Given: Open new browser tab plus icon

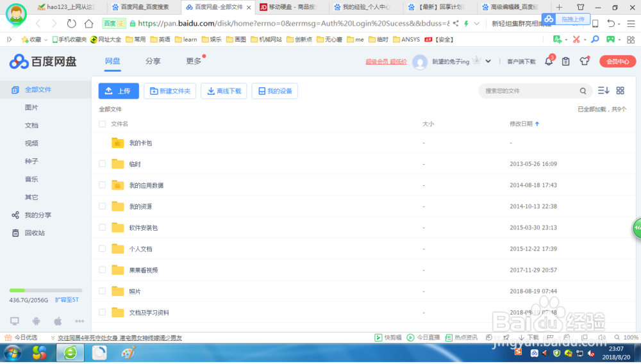Looking at the screenshot, I should (x=559, y=7).
